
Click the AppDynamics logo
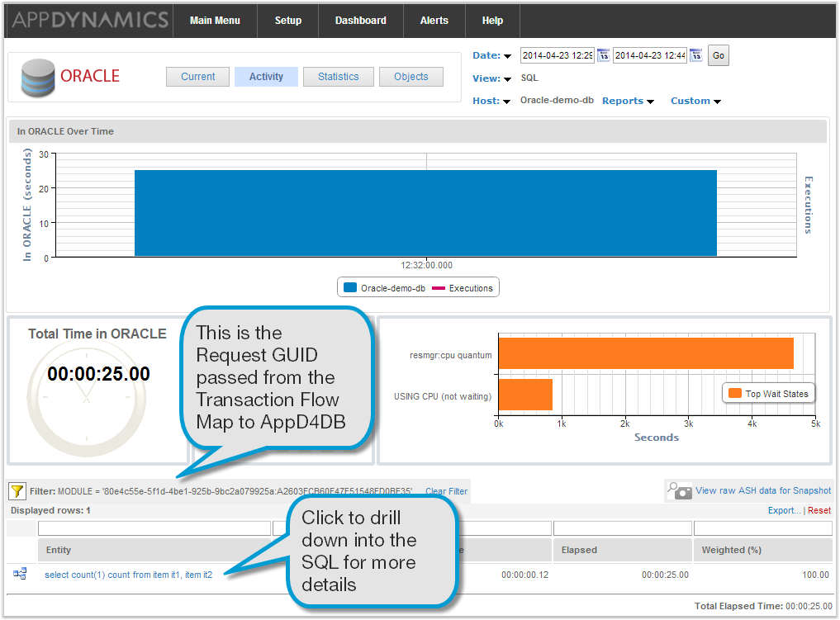[x=90, y=21]
